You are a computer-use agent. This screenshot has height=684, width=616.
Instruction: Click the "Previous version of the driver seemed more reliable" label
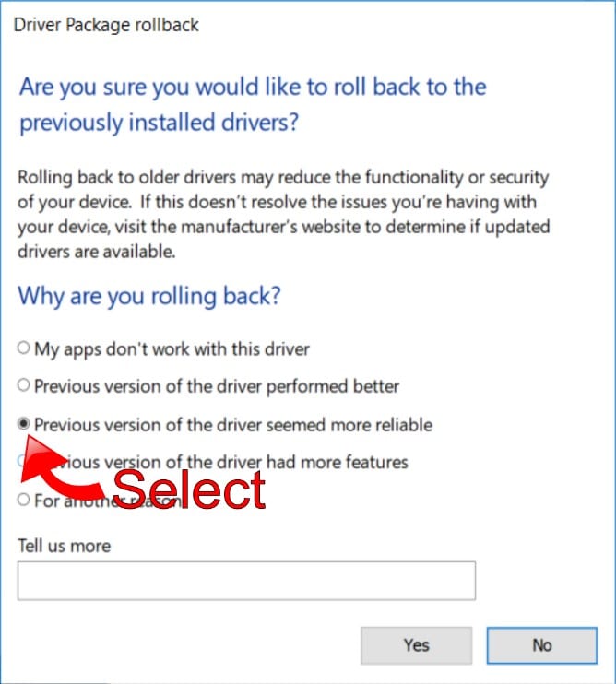point(233,425)
